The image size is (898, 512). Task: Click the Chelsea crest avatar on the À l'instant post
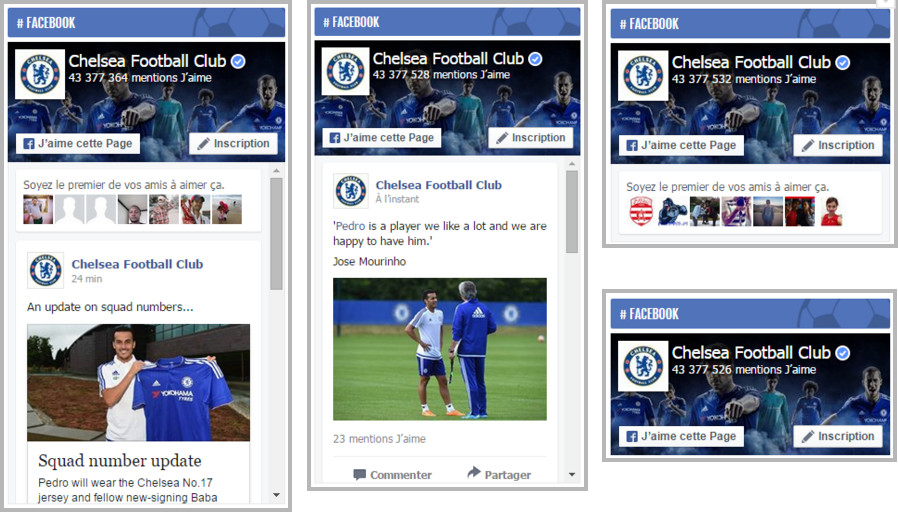click(351, 191)
